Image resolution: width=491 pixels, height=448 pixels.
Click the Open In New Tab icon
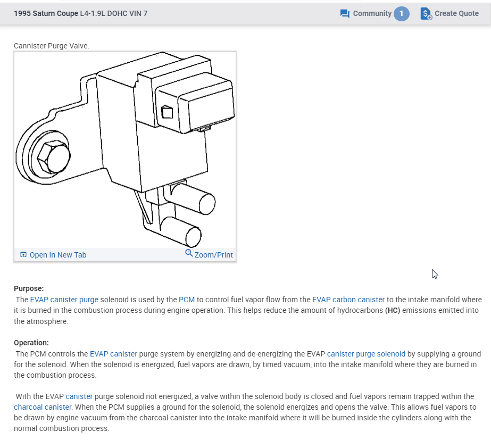23,254
